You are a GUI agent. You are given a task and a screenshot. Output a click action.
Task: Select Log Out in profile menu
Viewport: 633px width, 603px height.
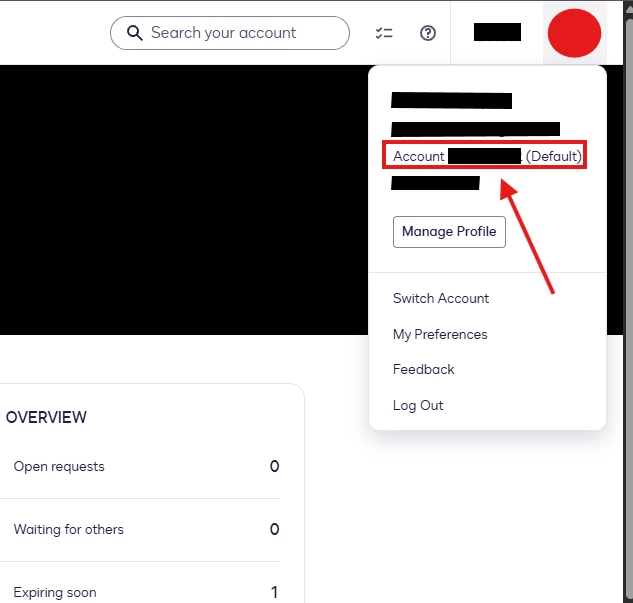(418, 405)
